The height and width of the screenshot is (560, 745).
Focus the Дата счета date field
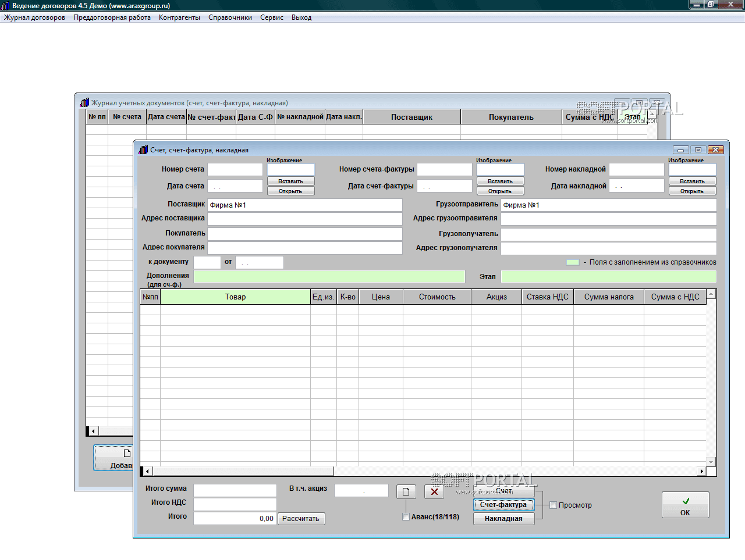[x=235, y=186]
